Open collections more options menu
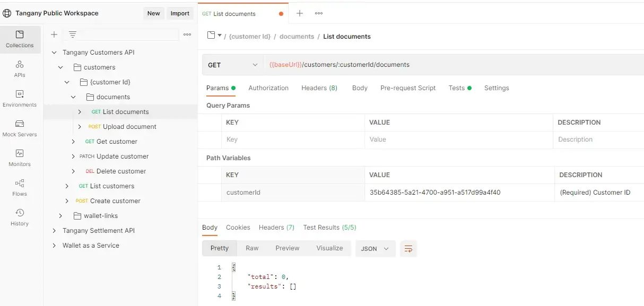Screen dimensions: 644x306 tap(187, 34)
